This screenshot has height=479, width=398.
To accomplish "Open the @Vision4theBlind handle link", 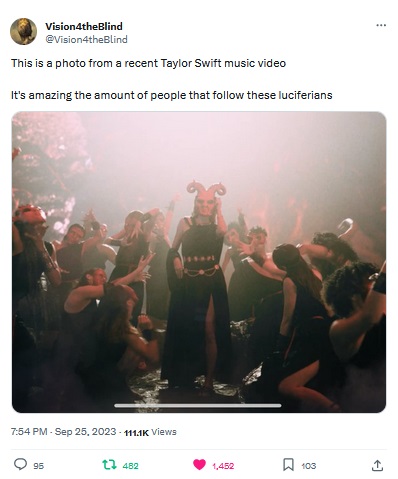I will (x=86, y=40).
